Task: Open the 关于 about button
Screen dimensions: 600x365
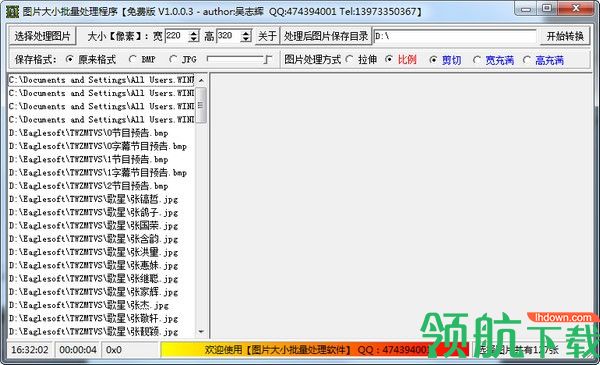Action: coord(267,36)
